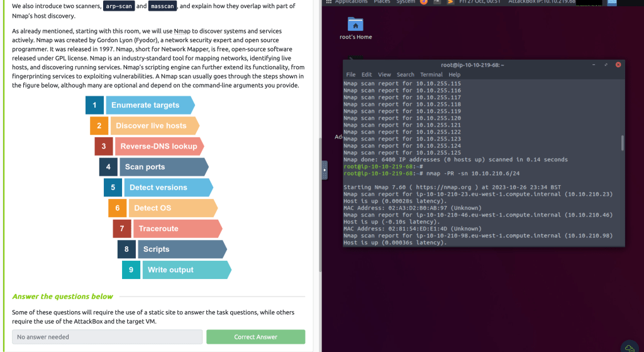Open the System menu in top panel
Viewport: 644px width, 352px height.
click(x=405, y=2)
